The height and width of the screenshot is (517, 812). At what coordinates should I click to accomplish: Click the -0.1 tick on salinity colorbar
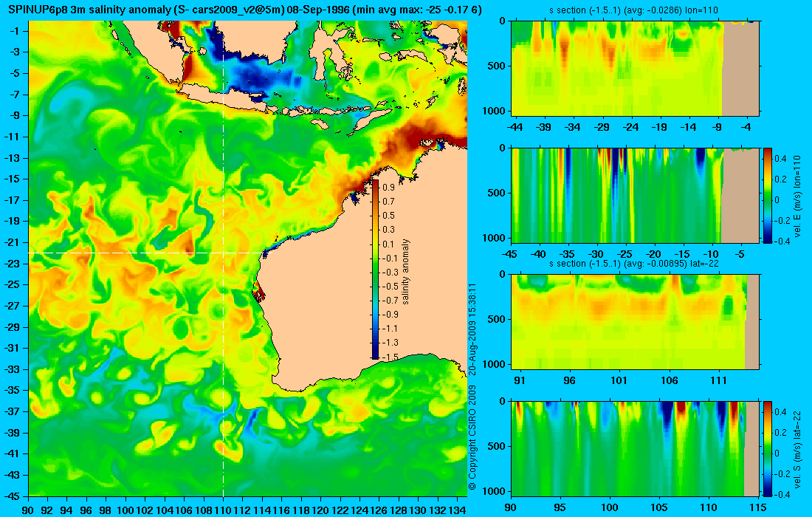(390, 258)
